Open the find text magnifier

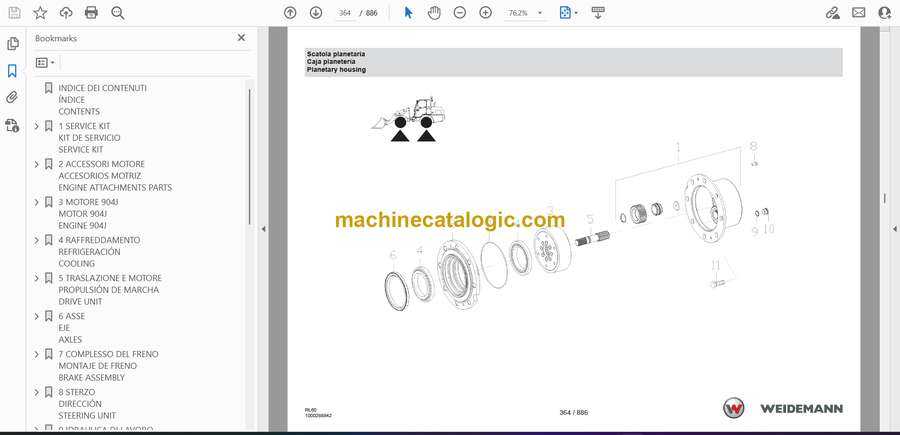pyautogui.click(x=118, y=13)
